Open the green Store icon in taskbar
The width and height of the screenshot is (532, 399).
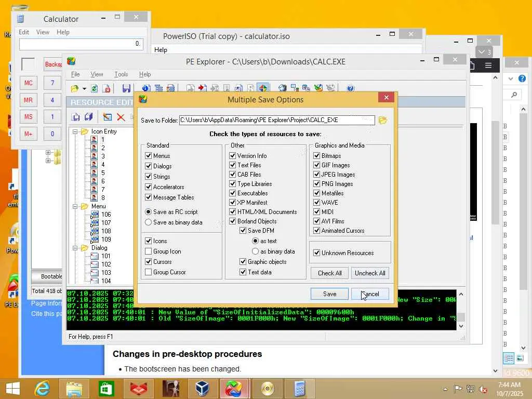point(106,388)
